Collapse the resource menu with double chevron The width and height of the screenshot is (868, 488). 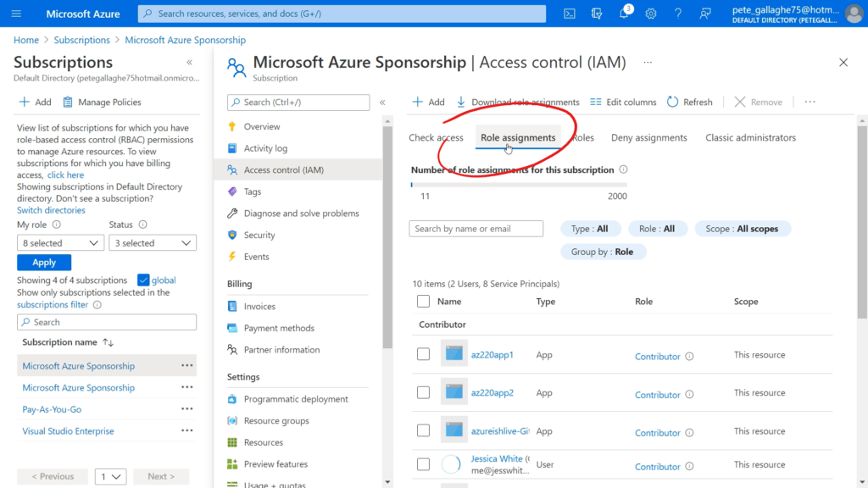click(382, 103)
